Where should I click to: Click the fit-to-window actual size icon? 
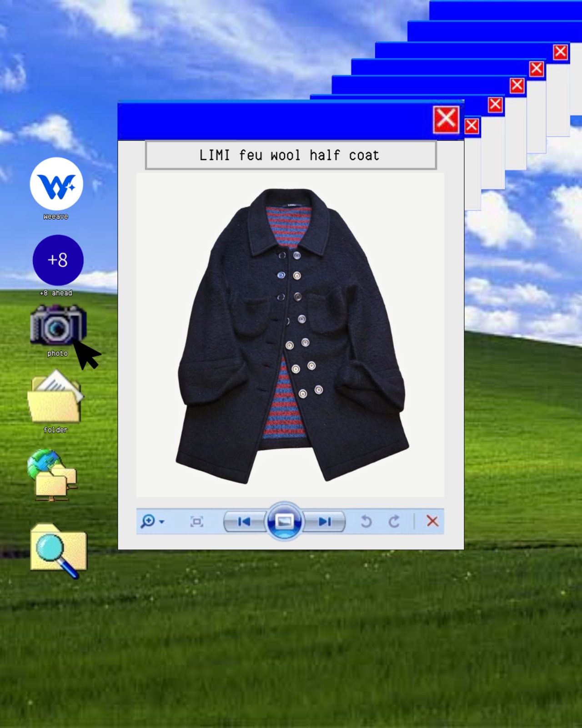pyautogui.click(x=196, y=521)
